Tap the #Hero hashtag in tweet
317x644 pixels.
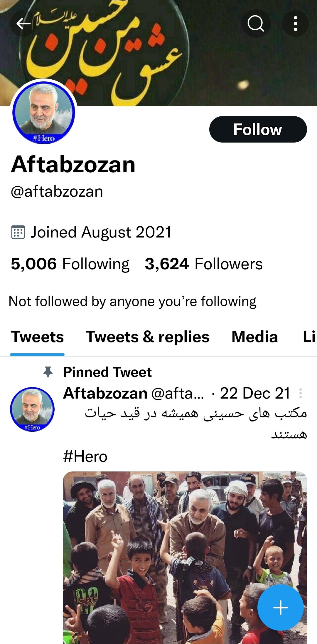[x=85, y=457]
